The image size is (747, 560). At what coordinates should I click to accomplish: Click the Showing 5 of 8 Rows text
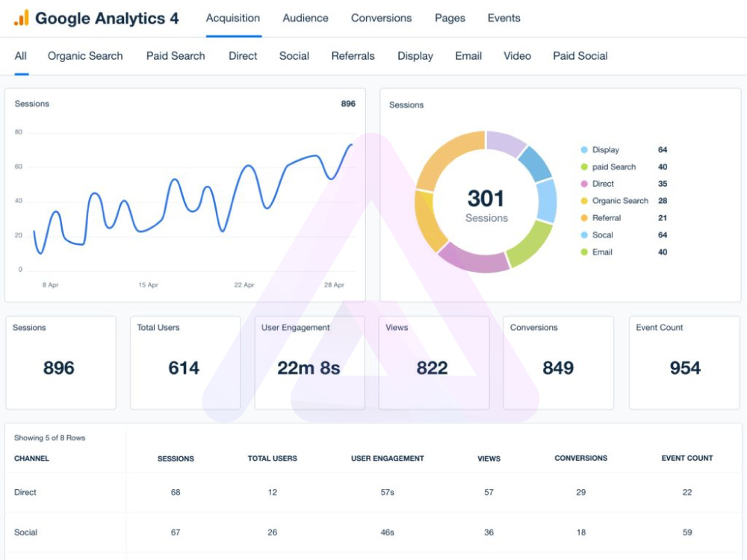[x=49, y=438]
